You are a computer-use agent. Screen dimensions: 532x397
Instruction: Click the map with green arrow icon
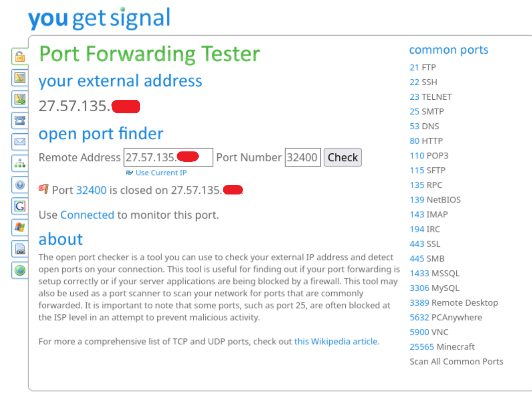[20, 99]
